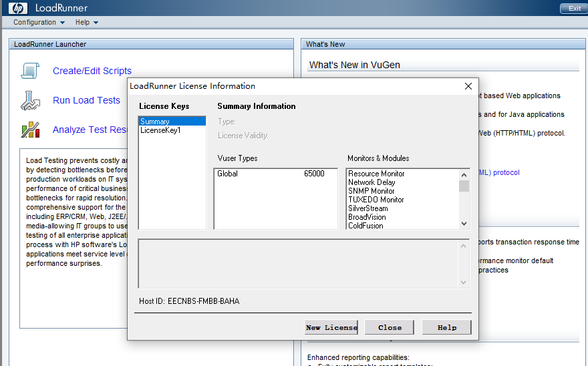Viewport: 588px width, 366px height.
Task: Click the empty license description text area
Action: pyautogui.click(x=299, y=264)
